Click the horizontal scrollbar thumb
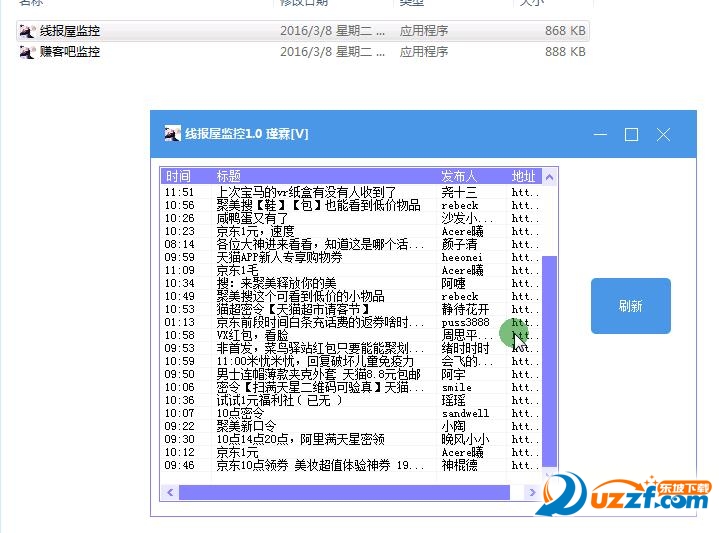 tap(344, 492)
